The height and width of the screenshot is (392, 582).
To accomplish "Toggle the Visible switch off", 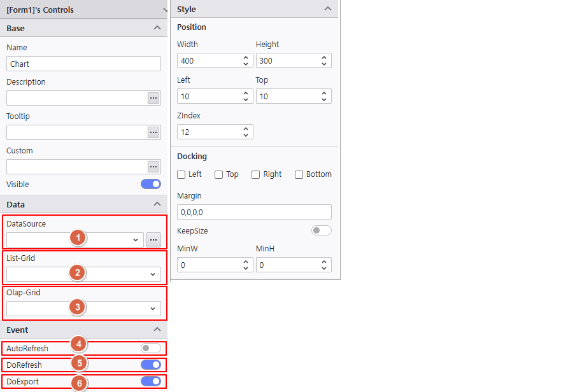I will pos(151,185).
